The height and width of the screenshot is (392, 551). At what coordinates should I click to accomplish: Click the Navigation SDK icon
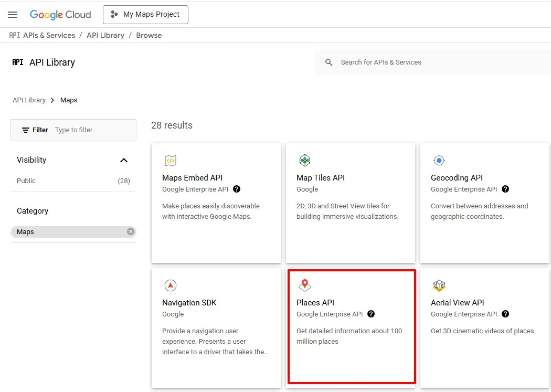(x=170, y=285)
